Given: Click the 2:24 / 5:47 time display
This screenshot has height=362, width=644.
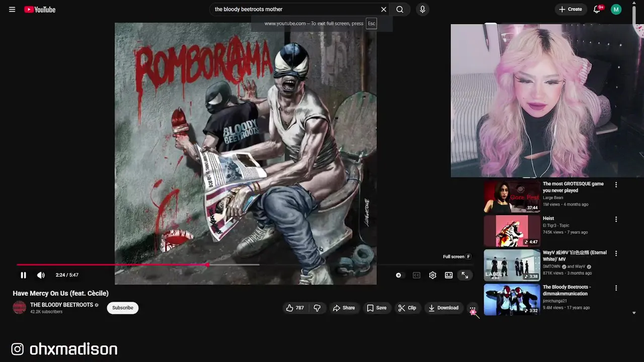Looking at the screenshot, I should pos(67,275).
